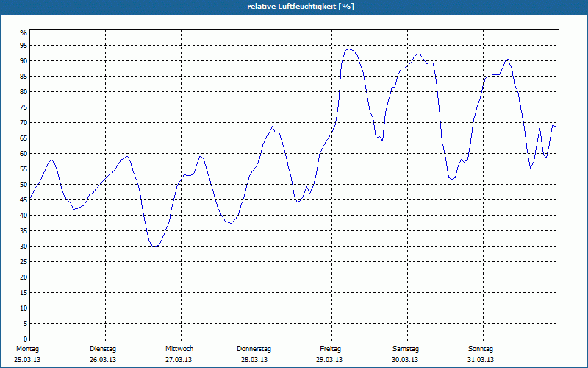Select the 'Montag' day label
Image resolution: width=588 pixels, height=368 pixels.
27,349
